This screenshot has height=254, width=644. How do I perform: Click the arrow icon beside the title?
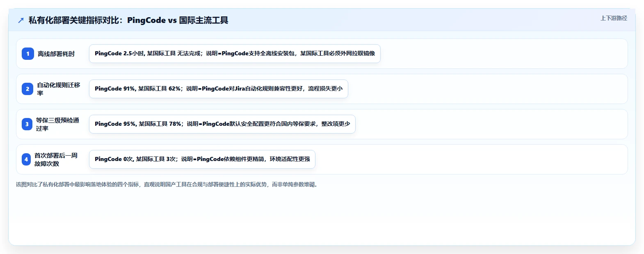tap(21, 20)
